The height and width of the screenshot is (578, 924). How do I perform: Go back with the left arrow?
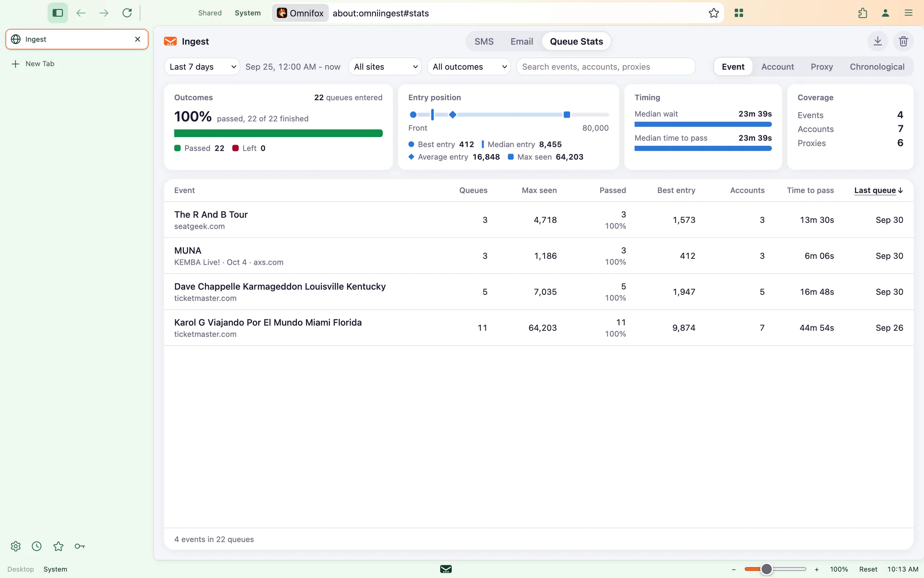[x=81, y=13]
